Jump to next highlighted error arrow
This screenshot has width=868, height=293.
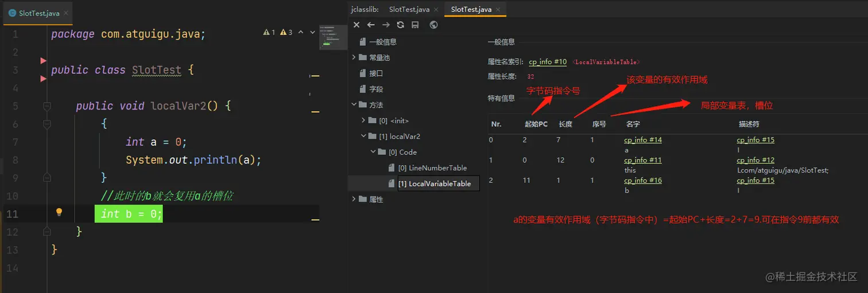[313, 32]
